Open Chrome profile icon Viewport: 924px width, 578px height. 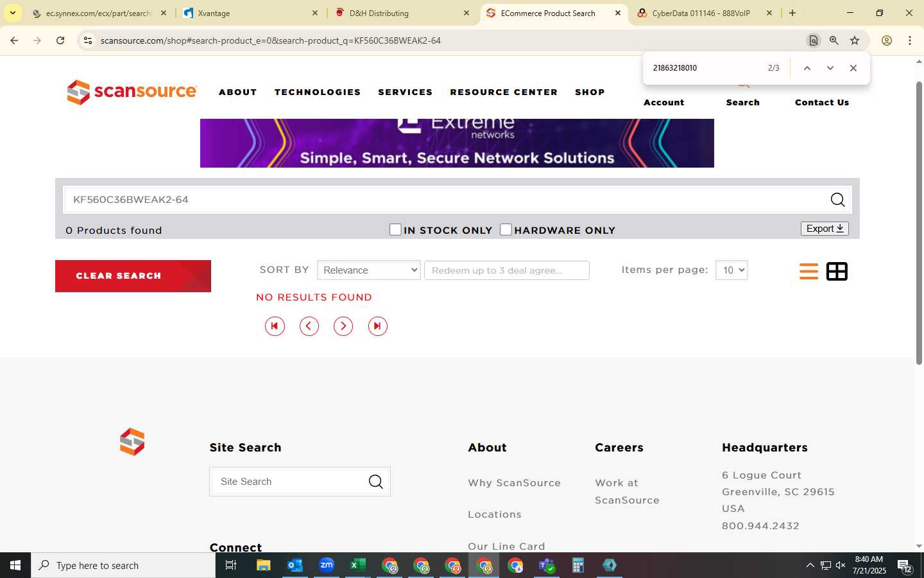click(887, 40)
